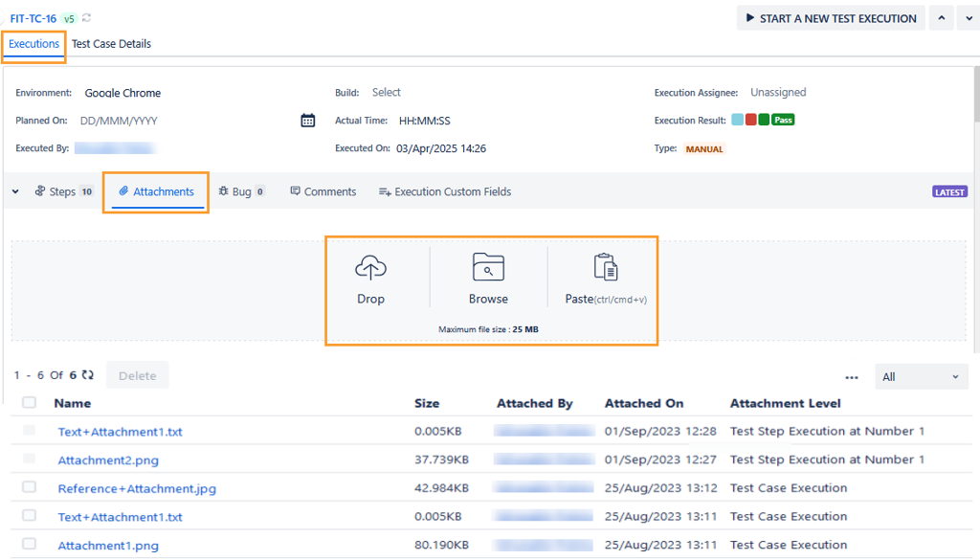Use the Paste attachment icon
The image size is (980, 560).
[x=603, y=266]
